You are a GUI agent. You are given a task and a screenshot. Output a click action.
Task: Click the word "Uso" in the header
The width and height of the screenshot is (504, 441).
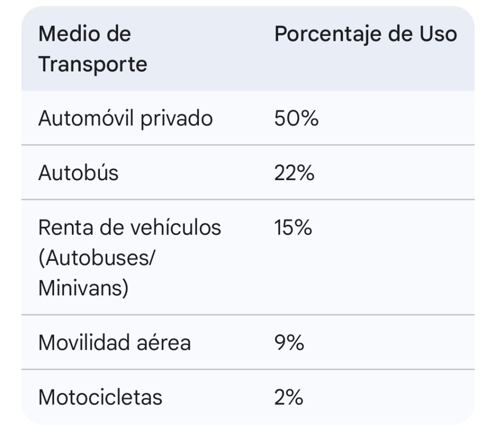(x=438, y=34)
